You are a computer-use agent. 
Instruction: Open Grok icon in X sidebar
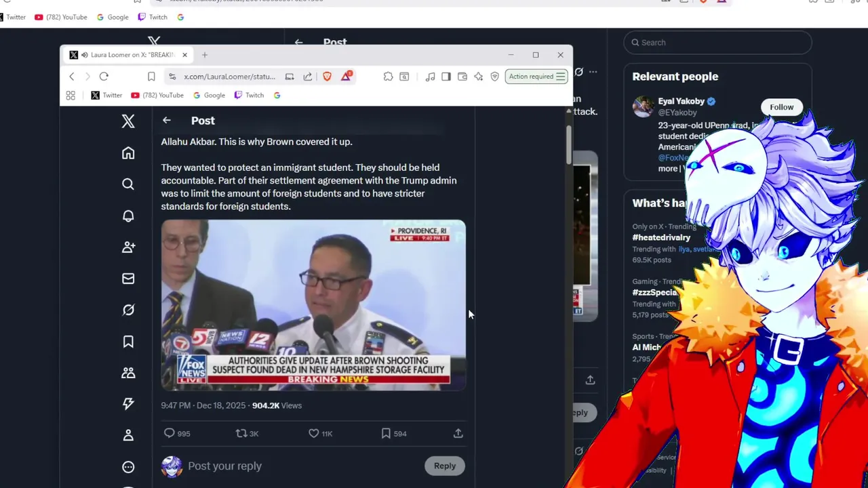[128, 310]
